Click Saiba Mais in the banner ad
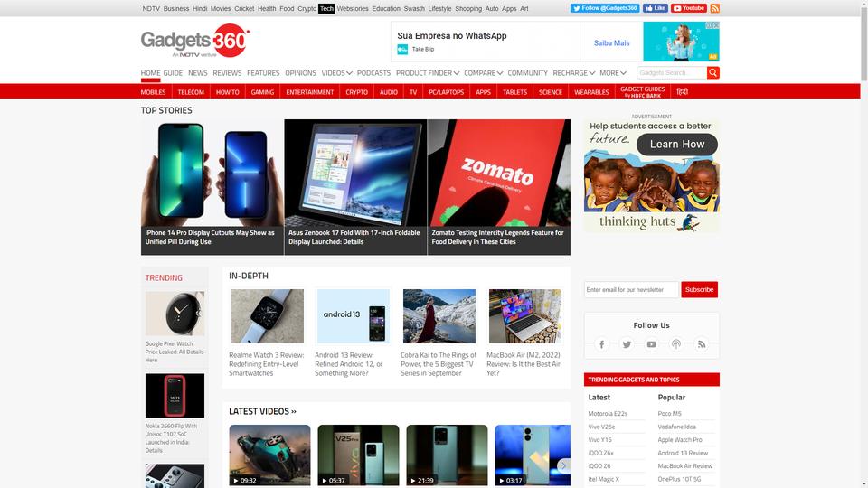868x488 pixels. pyautogui.click(x=611, y=43)
